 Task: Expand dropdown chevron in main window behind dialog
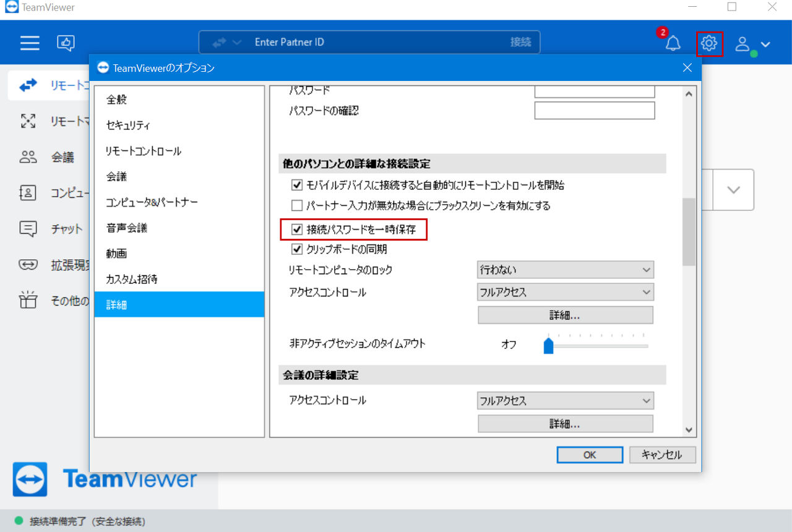(733, 190)
